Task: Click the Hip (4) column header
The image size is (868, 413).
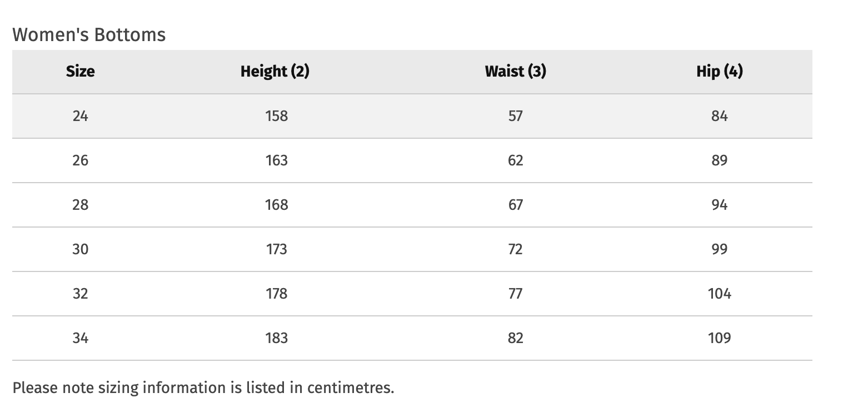Action: (720, 72)
